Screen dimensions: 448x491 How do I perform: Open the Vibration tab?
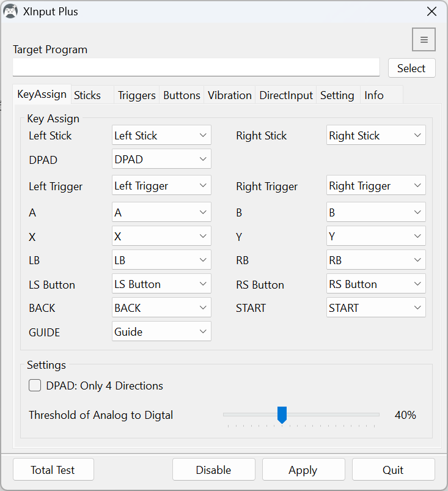tap(229, 95)
